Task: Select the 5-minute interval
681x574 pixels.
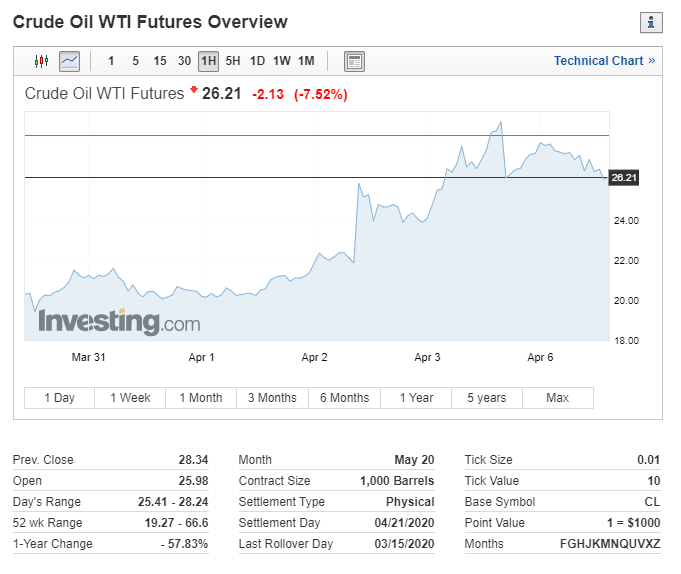Action: point(136,61)
